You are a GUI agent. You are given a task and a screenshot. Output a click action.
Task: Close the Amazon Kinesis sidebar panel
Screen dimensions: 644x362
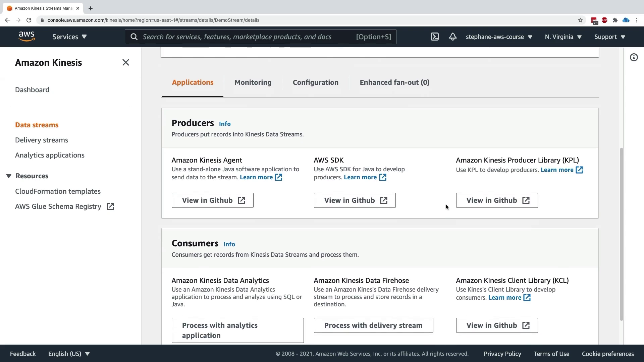tap(125, 63)
